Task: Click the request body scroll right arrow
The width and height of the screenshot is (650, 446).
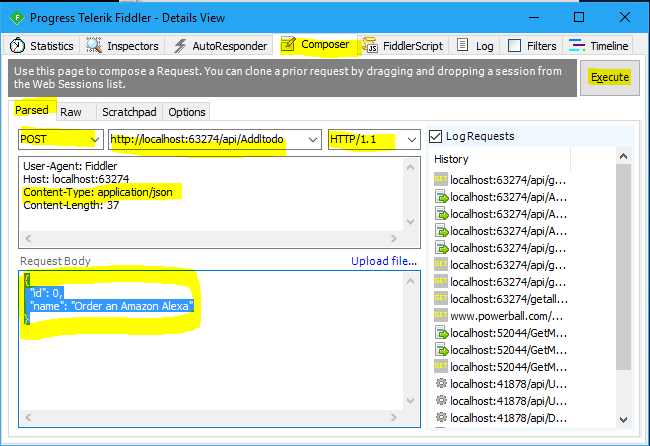Action: pos(394,417)
